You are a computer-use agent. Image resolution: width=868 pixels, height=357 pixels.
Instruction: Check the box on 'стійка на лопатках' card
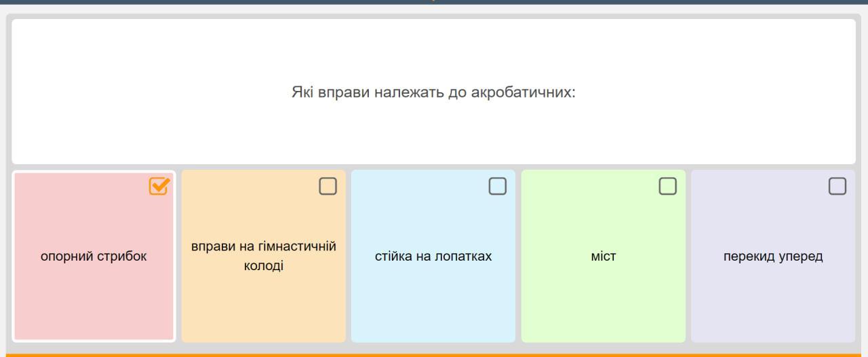point(498,186)
